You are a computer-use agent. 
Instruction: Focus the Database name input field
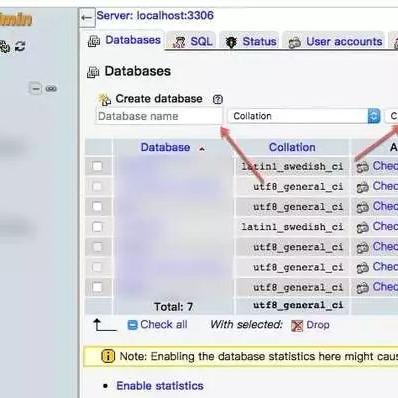point(159,116)
